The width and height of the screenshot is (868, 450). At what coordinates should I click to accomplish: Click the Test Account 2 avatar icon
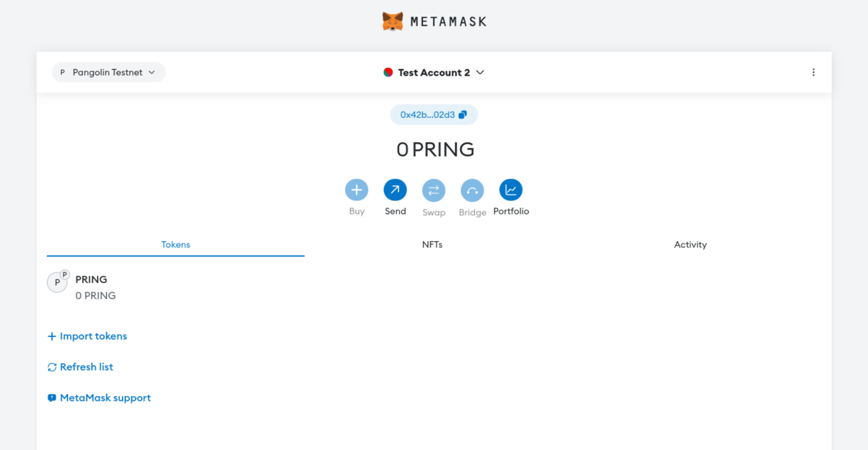(x=388, y=72)
